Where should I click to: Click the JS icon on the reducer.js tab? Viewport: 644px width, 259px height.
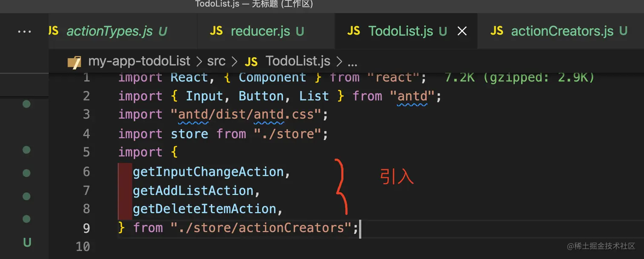click(216, 31)
